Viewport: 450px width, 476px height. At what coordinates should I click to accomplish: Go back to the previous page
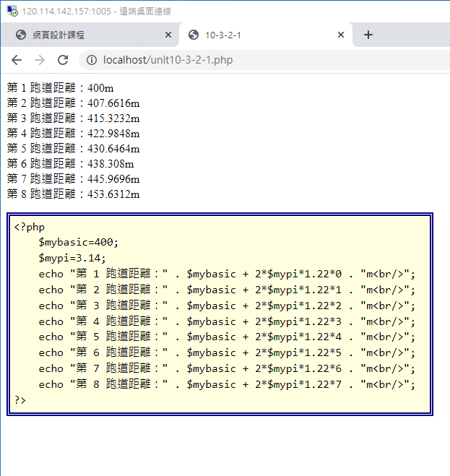click(17, 60)
